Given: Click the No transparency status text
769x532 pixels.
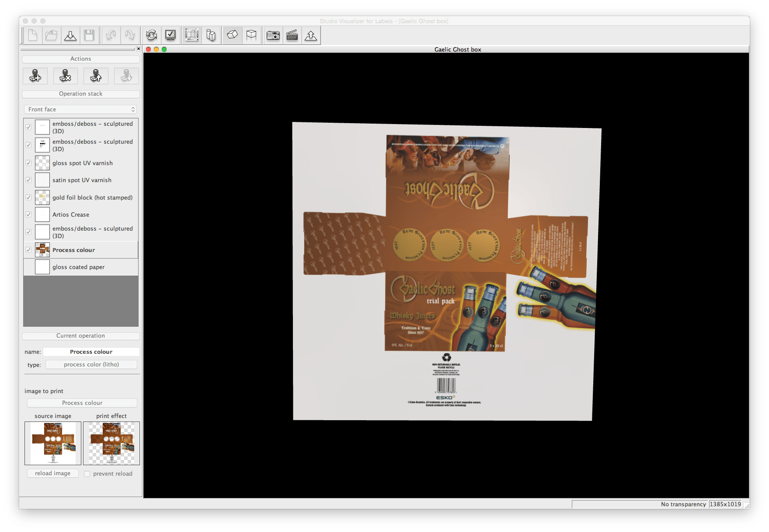Looking at the screenshot, I should [x=683, y=504].
